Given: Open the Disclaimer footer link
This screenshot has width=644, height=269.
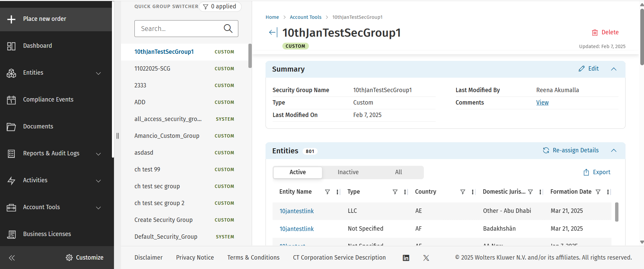Looking at the screenshot, I should point(149,258).
